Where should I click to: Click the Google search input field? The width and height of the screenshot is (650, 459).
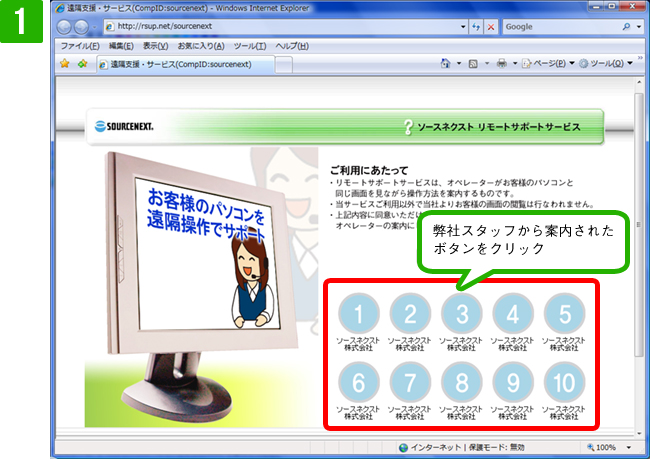(561, 27)
